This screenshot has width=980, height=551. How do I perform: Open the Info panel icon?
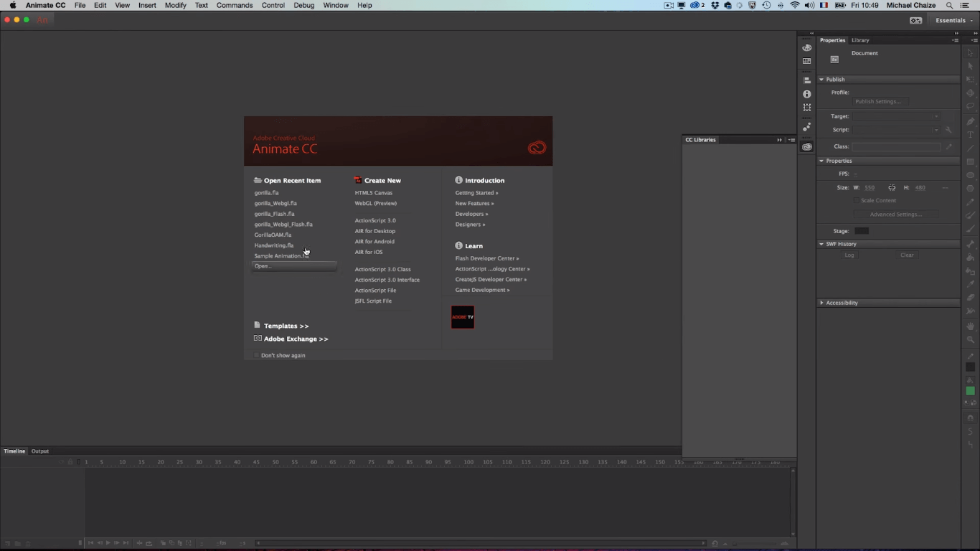pyautogui.click(x=807, y=94)
